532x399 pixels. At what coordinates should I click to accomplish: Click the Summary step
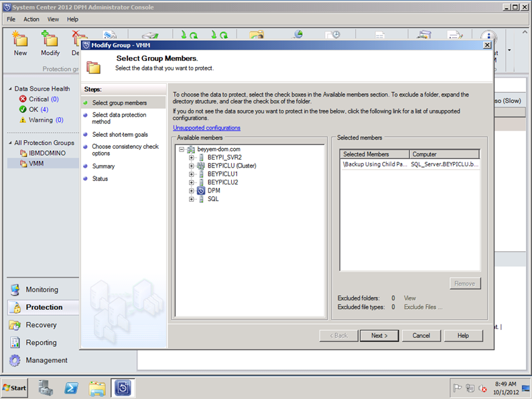pyautogui.click(x=103, y=166)
